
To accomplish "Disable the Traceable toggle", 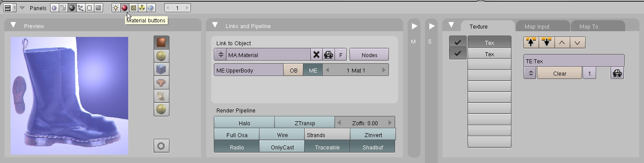I will 327,147.
